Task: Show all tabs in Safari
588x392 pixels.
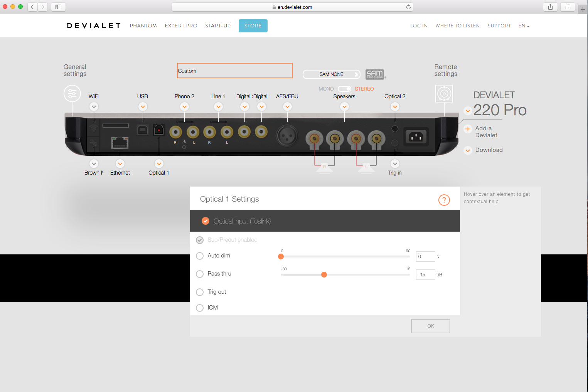Action: pyautogui.click(x=568, y=7)
